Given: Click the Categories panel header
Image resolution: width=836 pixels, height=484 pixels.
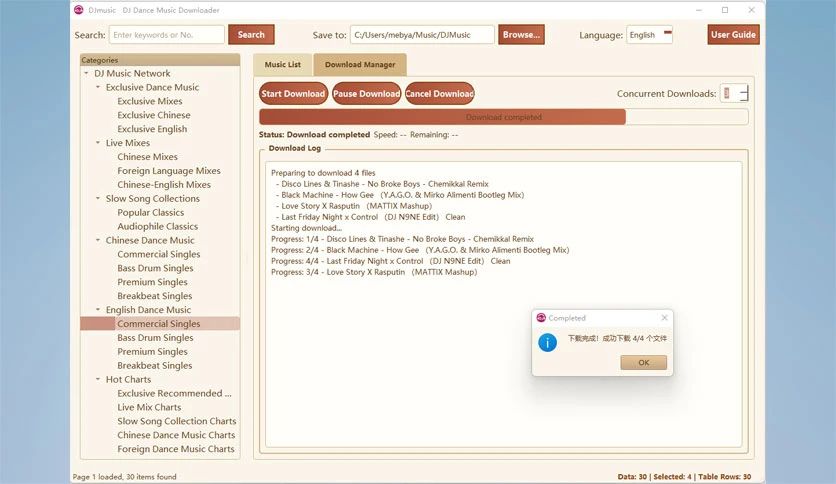Looking at the screenshot, I should coord(160,60).
